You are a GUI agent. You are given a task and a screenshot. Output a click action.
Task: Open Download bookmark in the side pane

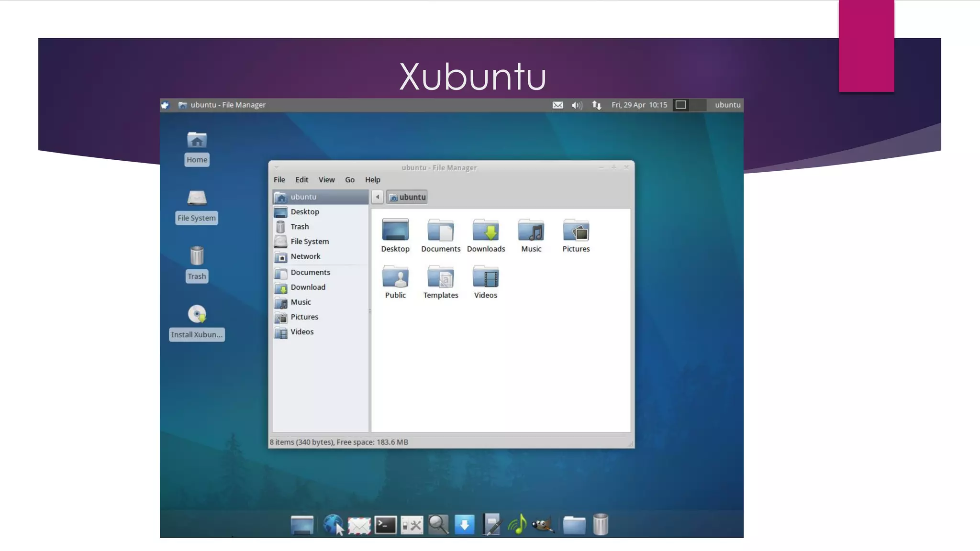[x=321, y=287]
